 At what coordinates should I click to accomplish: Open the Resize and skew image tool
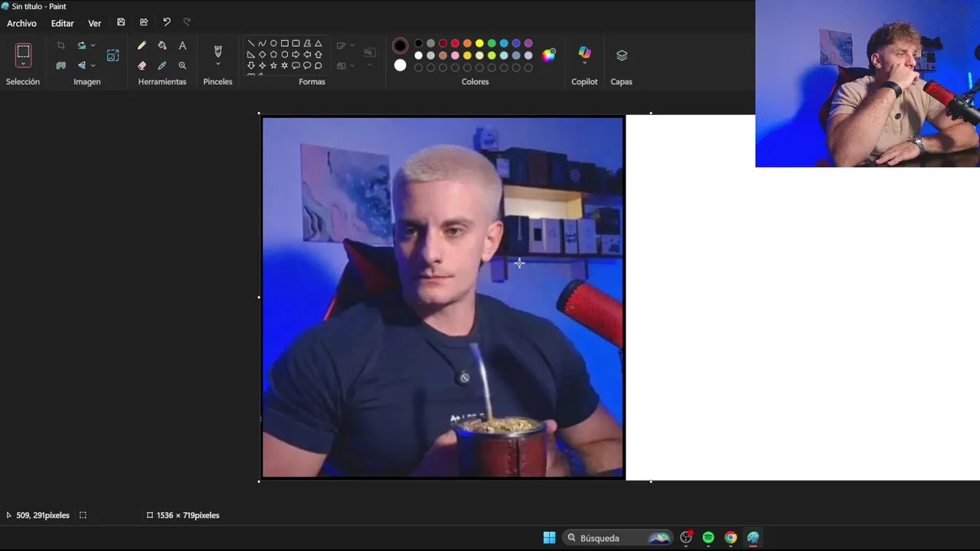tap(113, 55)
